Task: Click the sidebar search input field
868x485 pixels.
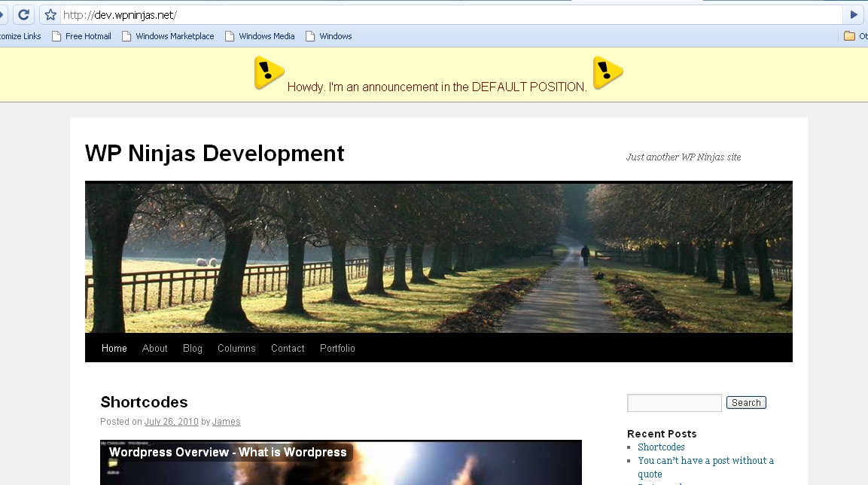Action: tap(674, 403)
